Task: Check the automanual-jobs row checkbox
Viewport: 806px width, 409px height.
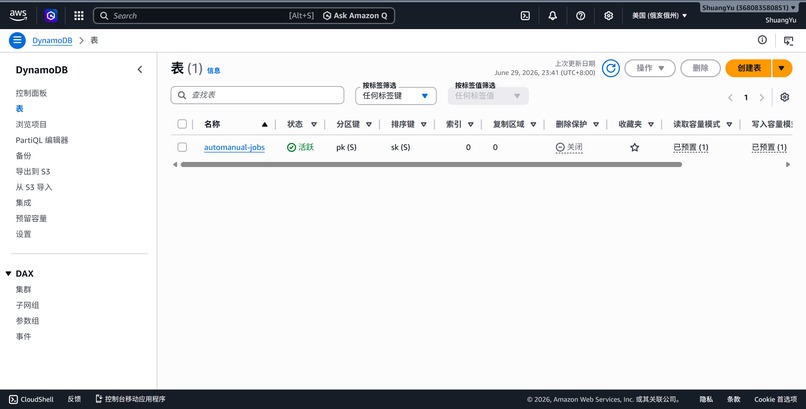Action: pos(182,147)
